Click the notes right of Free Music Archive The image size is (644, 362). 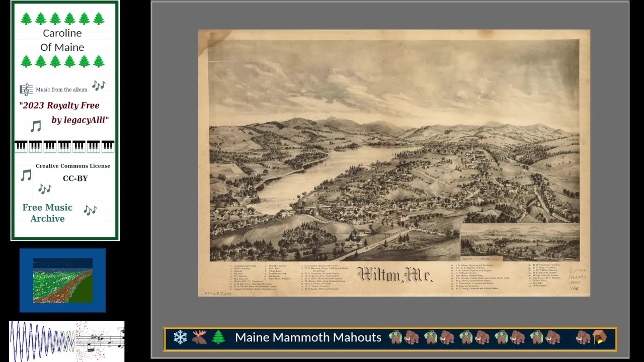tap(90, 210)
